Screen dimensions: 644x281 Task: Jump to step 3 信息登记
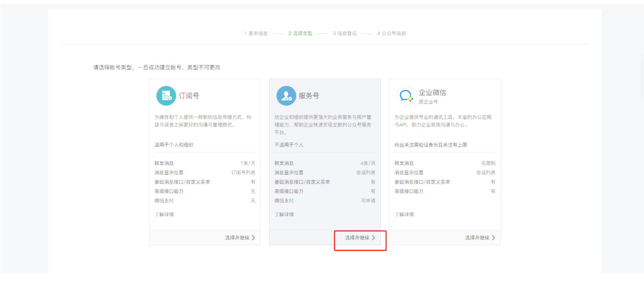point(345,33)
